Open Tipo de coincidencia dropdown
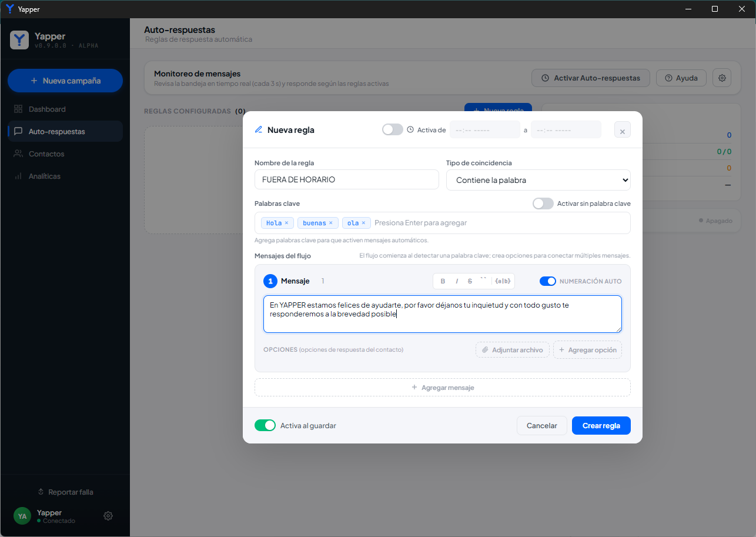 click(x=538, y=180)
